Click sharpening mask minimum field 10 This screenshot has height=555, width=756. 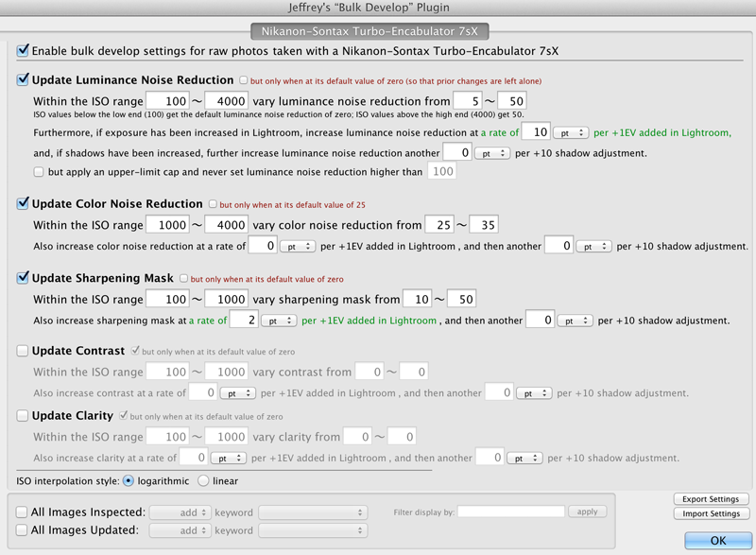[x=418, y=299]
